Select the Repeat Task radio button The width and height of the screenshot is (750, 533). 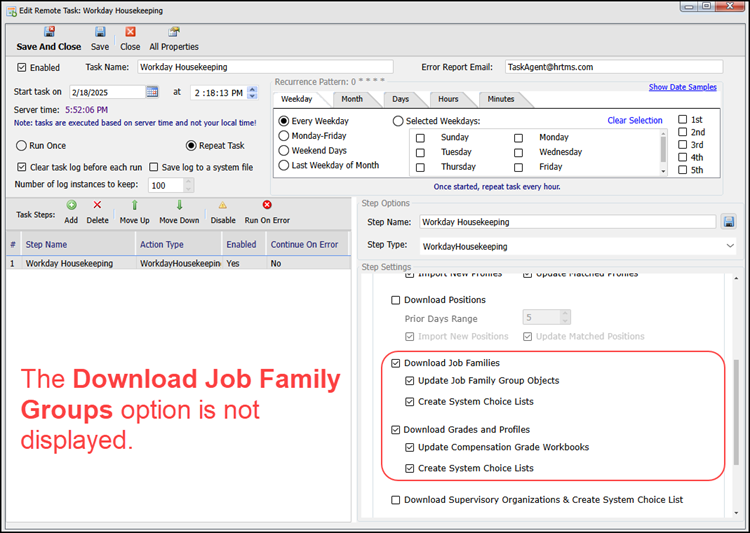191,145
